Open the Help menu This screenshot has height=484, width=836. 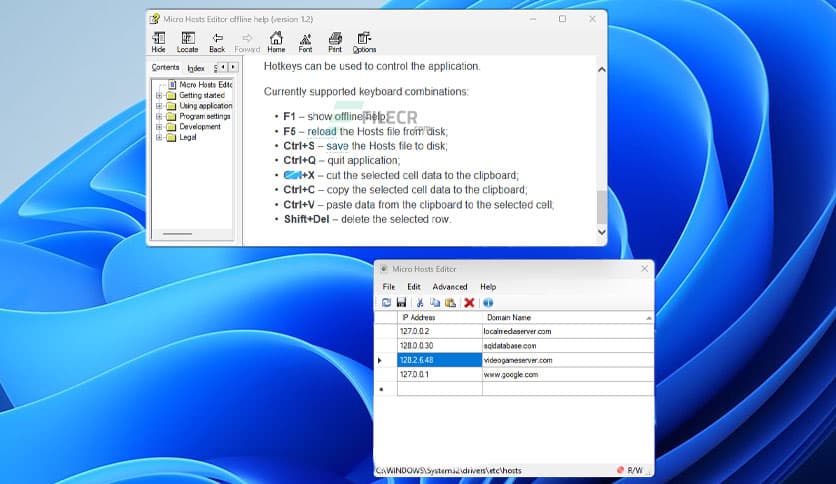click(488, 287)
